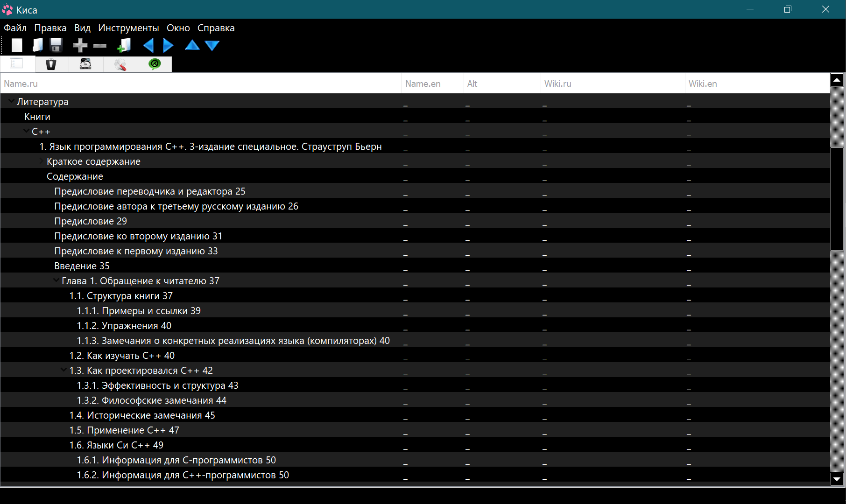This screenshot has height=504, width=846.
Task: Click the blue right arrow toolbar icon
Action: (168, 45)
